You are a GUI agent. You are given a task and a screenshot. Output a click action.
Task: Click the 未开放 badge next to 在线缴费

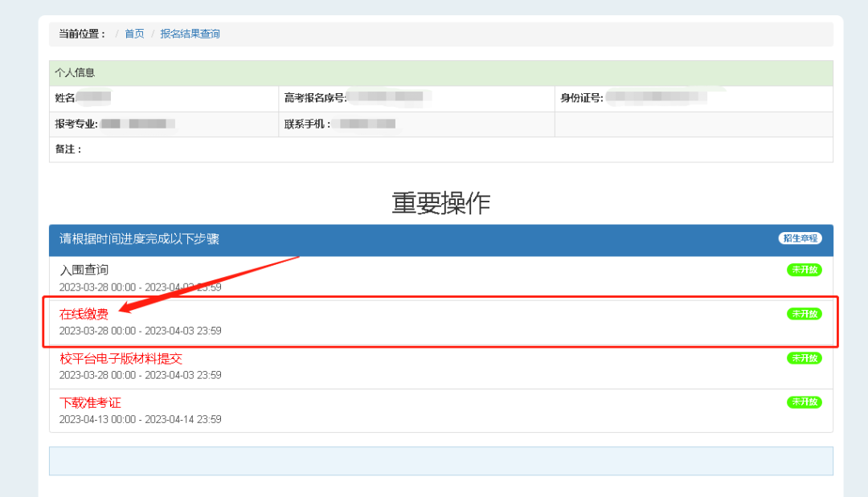coord(804,314)
